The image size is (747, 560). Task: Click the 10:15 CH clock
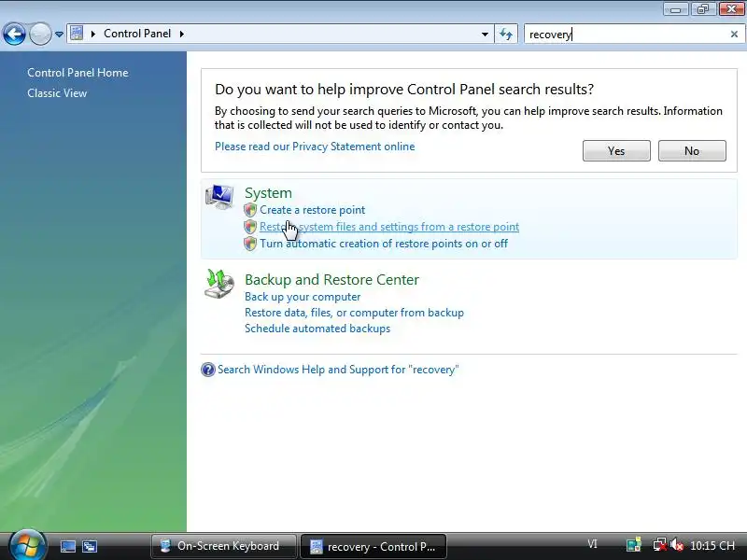tap(712, 546)
